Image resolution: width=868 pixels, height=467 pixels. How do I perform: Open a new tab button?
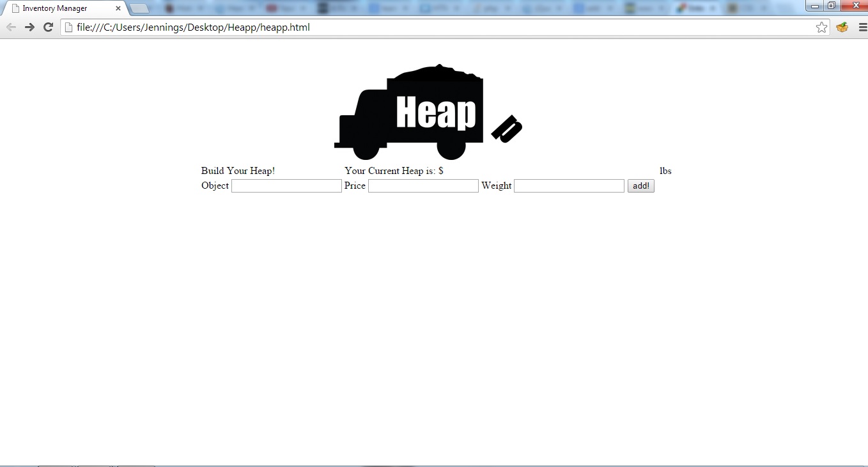click(x=140, y=8)
